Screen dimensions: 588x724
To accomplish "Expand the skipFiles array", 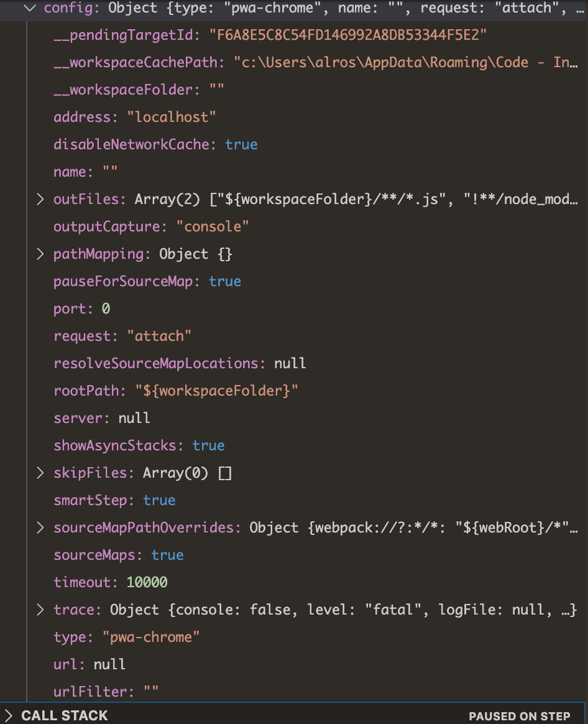I will pyautogui.click(x=40, y=473).
